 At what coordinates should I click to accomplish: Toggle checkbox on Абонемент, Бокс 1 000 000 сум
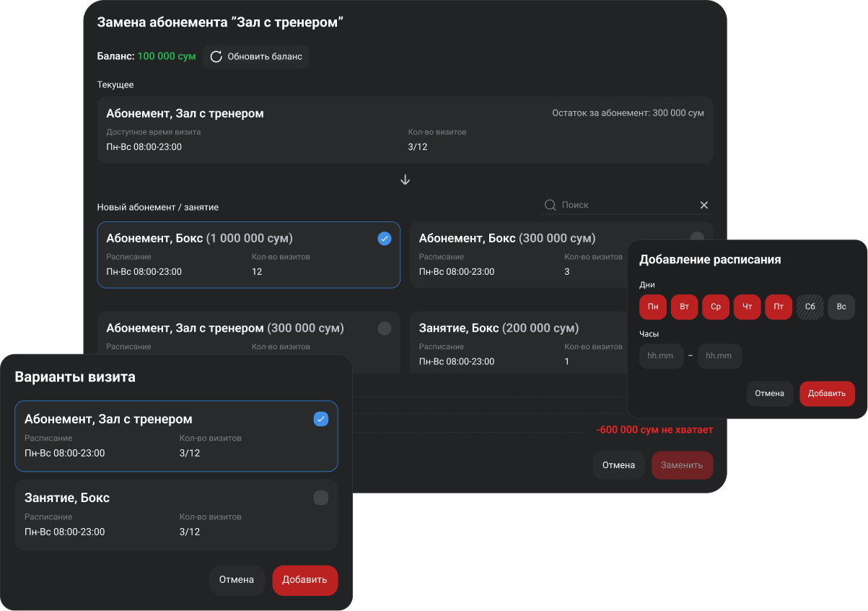[x=385, y=239]
